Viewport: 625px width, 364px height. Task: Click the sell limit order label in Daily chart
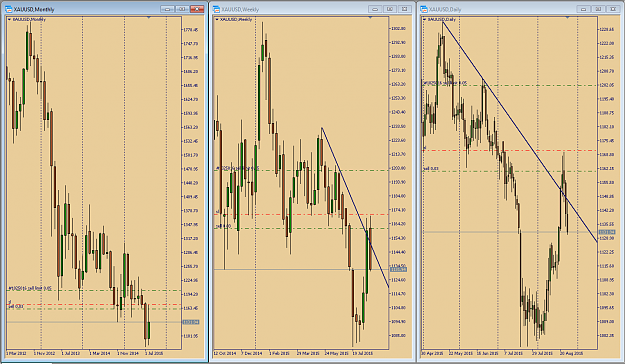(x=445, y=83)
